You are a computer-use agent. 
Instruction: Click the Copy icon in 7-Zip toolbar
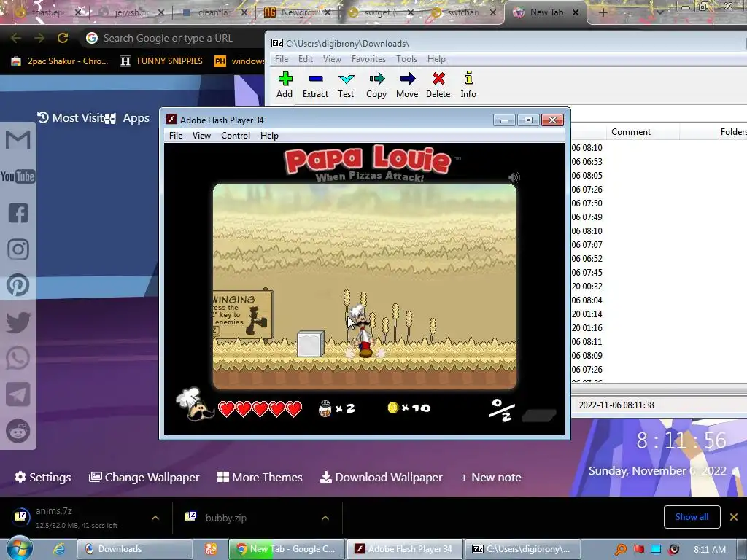[x=376, y=85]
